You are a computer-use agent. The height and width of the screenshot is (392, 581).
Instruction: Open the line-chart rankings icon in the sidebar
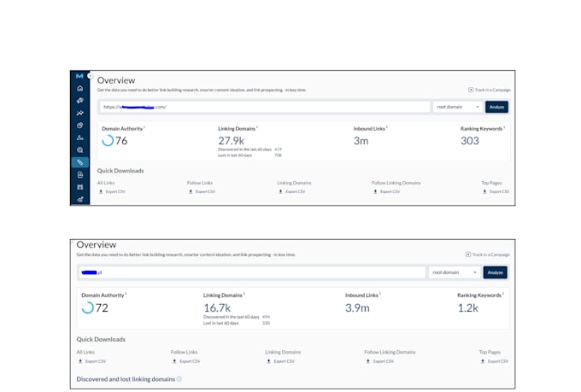click(x=80, y=113)
